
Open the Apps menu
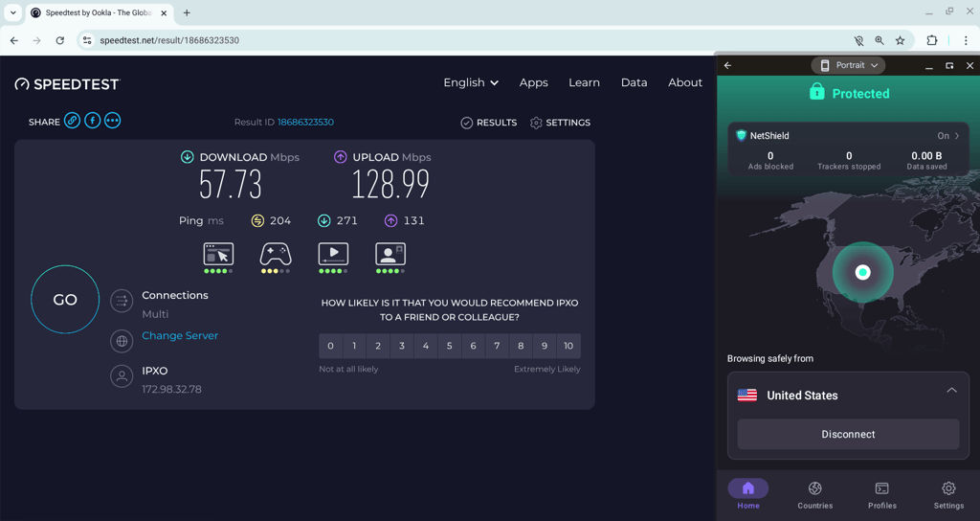coord(533,82)
